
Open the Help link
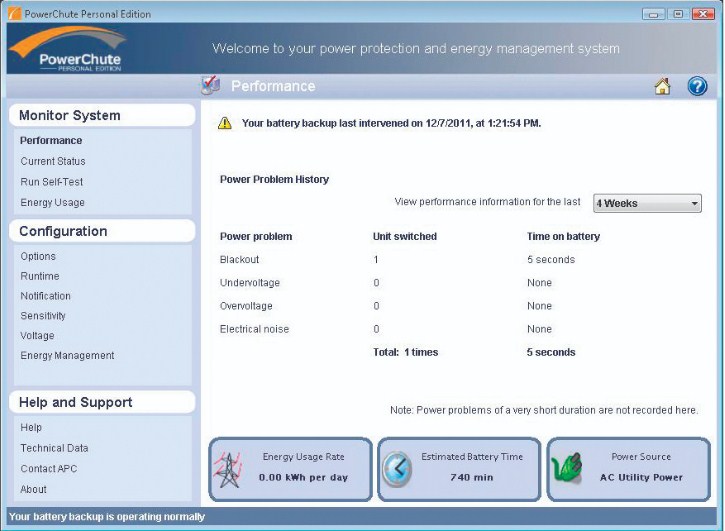point(31,427)
